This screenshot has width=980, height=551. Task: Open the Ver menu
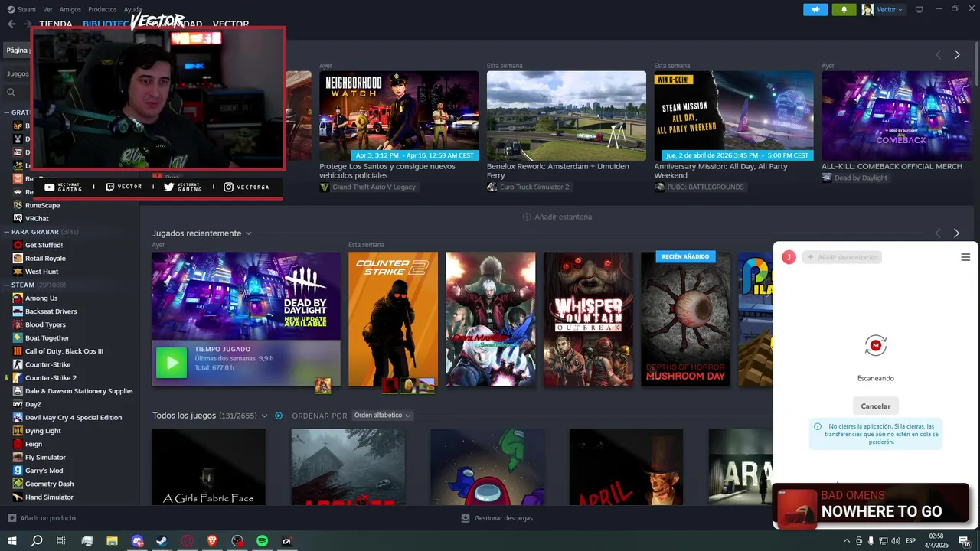(48, 9)
